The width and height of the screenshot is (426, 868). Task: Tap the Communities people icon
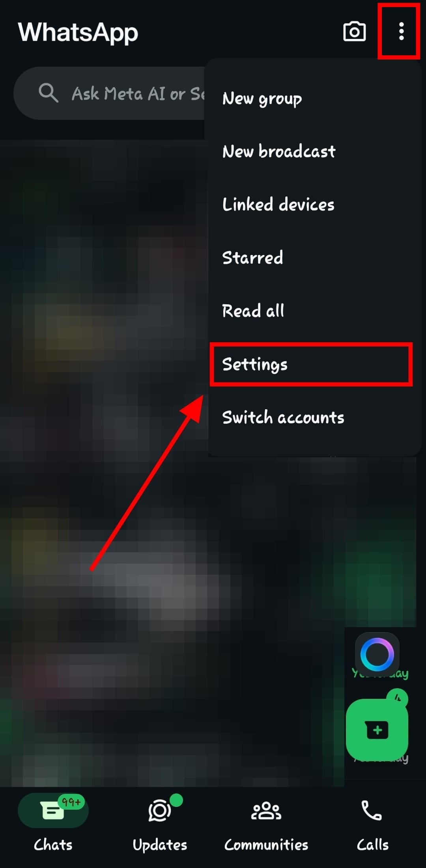(x=266, y=811)
